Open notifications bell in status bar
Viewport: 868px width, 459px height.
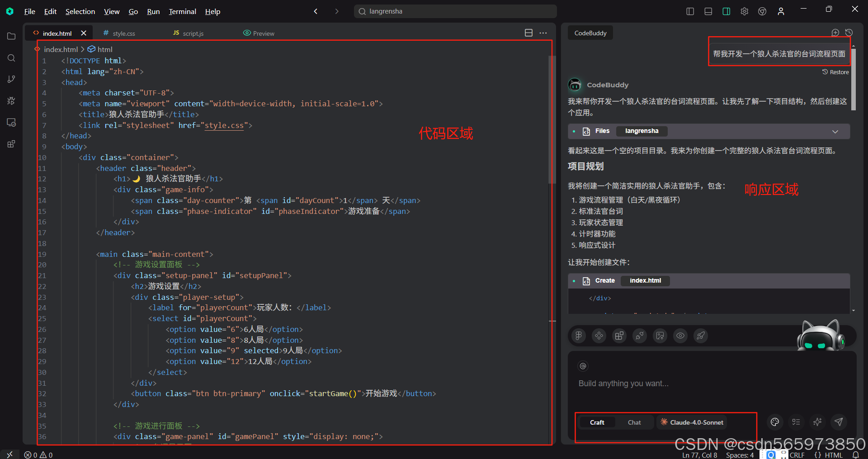click(x=856, y=455)
